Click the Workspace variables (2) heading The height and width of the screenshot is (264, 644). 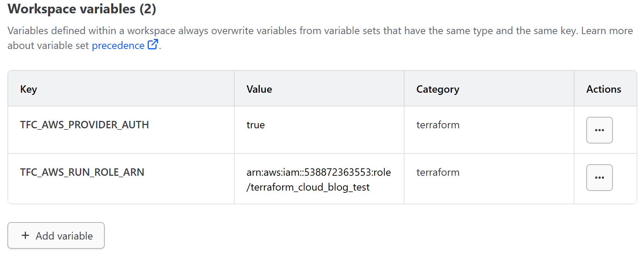[x=82, y=9]
